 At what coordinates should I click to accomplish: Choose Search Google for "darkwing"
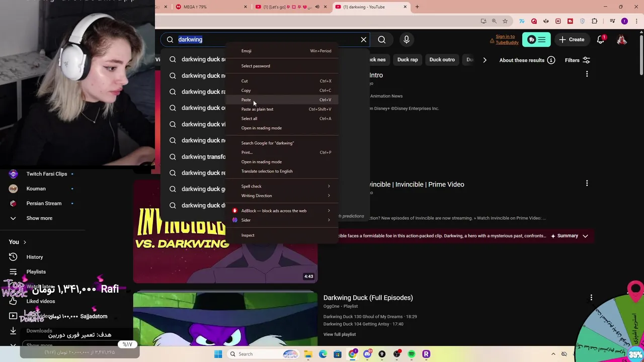tap(282, 143)
